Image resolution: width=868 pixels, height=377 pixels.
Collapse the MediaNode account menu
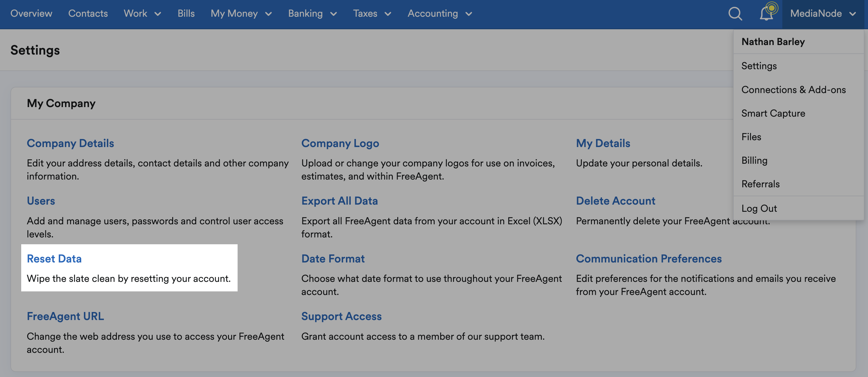(x=823, y=13)
